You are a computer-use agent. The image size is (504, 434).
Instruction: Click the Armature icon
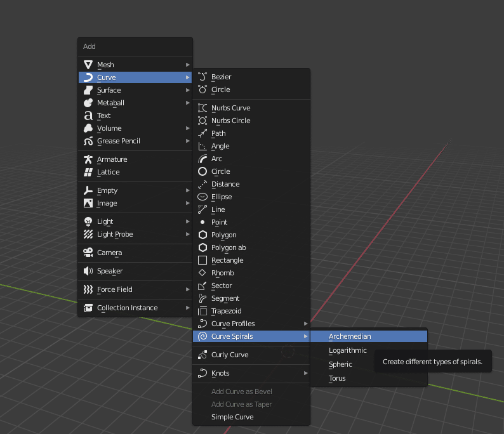coord(88,159)
